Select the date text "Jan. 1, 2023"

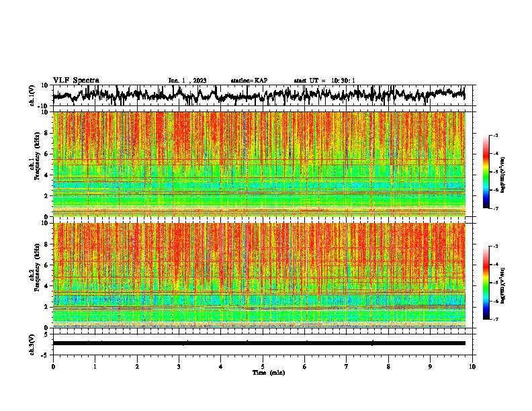(187, 81)
